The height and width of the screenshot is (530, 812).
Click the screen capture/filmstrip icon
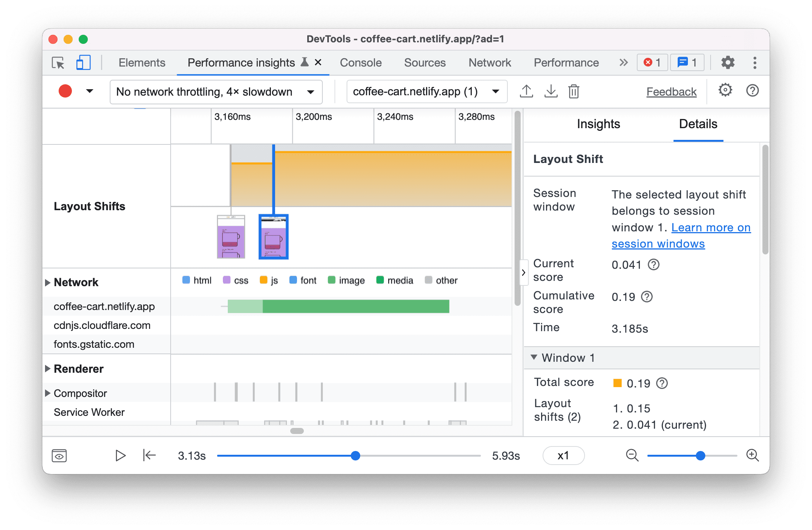[60, 455]
